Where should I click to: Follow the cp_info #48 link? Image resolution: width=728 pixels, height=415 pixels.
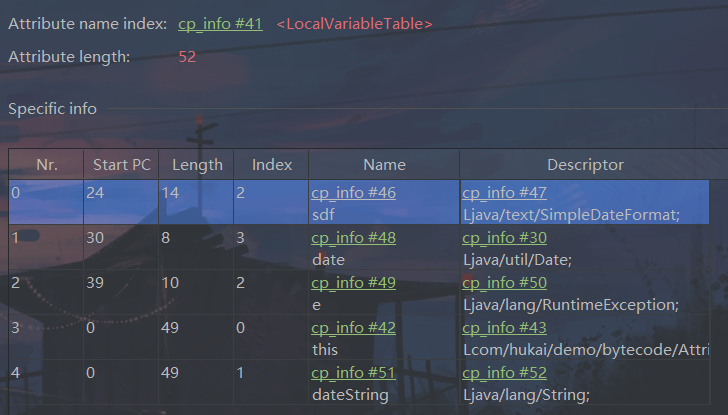(x=353, y=238)
